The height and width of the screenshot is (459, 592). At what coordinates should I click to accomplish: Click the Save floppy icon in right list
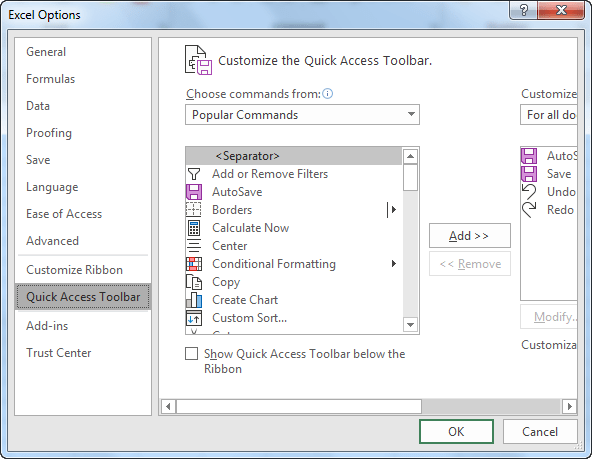(x=529, y=174)
